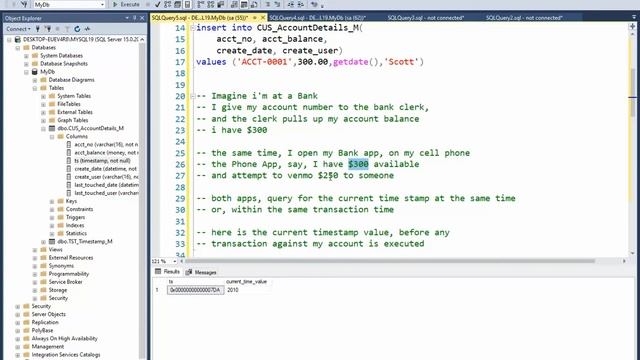Click the highlighted $300 text on line 26
This screenshot has width=640, height=360.
(x=358, y=164)
